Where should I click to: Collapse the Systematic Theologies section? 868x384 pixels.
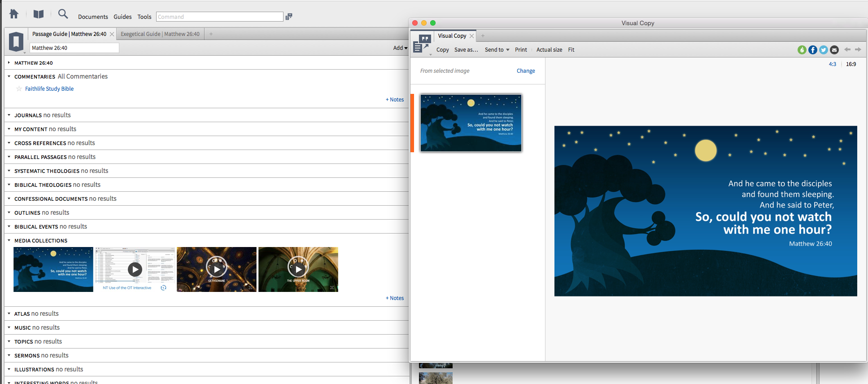tap(9, 171)
